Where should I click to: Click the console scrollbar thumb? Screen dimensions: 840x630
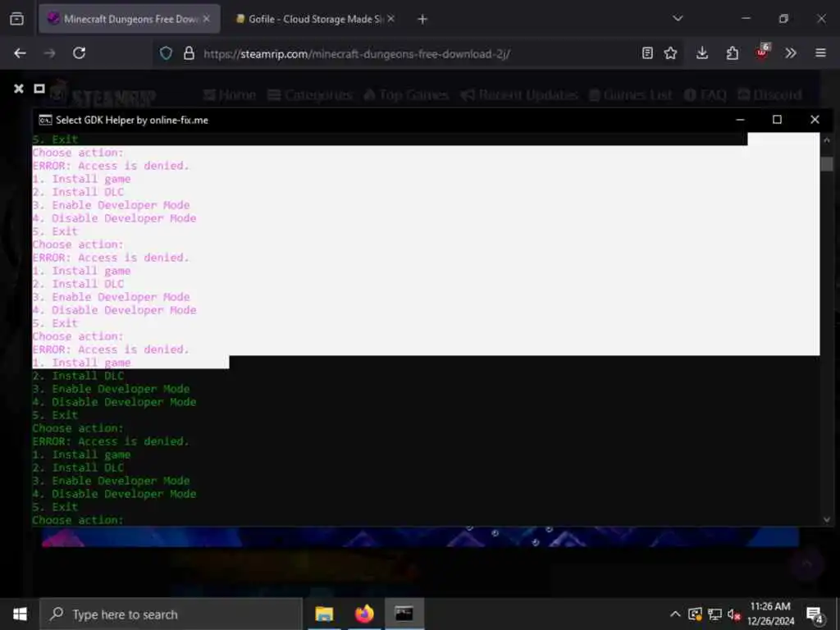(827, 163)
